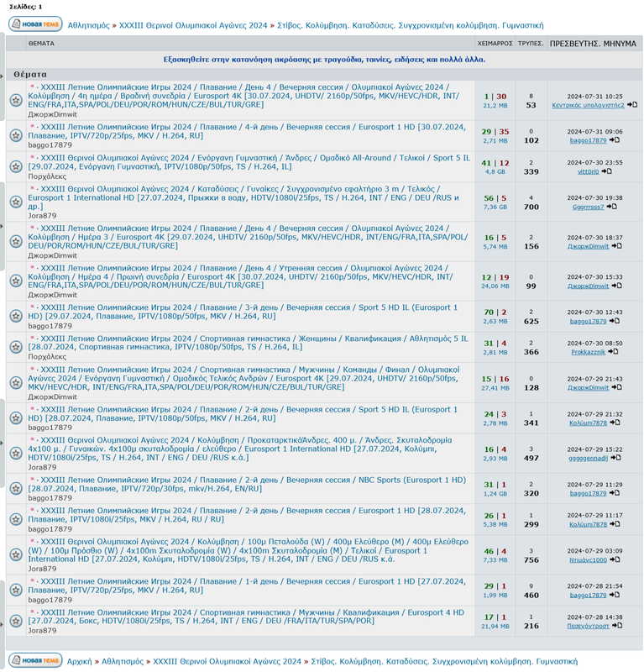Open topic Мужчины Квалификация Eurosport 4 HD
Image resolution: width=644 pixels, height=672 pixels.
tap(246, 617)
